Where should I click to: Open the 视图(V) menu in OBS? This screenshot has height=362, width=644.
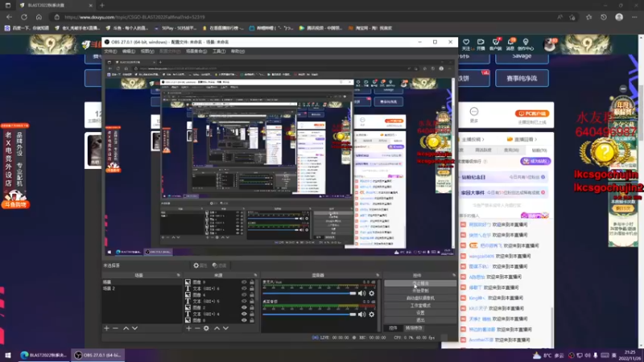coord(147,51)
